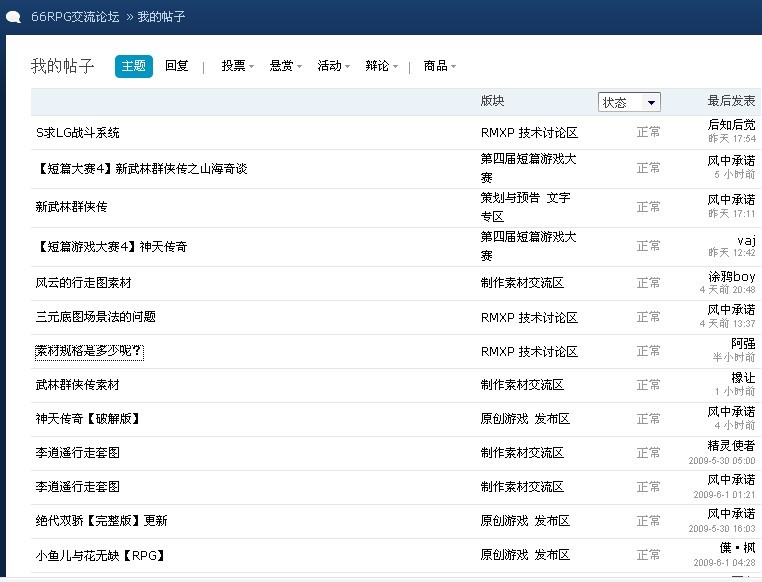Image resolution: width=762 pixels, height=582 pixels.
Task: Open thread 小鱼儿与花无缺【RPG】
Action: click(x=100, y=555)
